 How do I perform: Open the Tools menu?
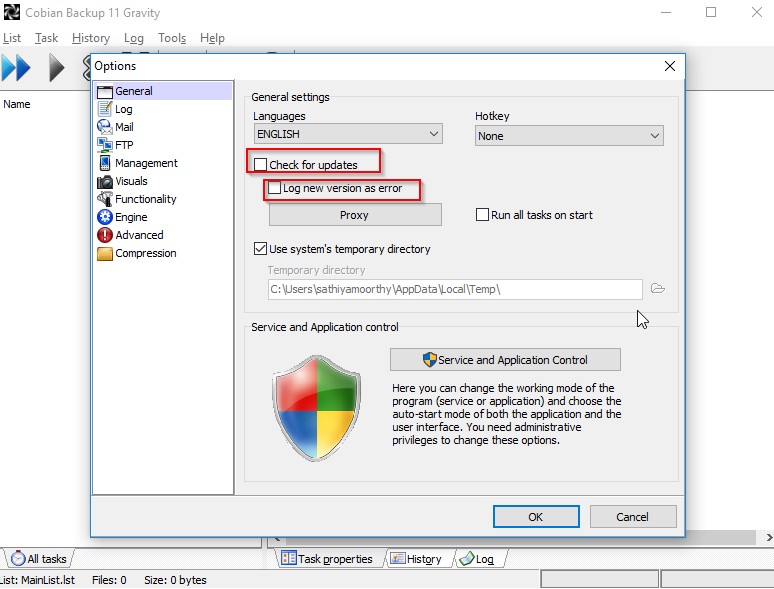(172, 38)
